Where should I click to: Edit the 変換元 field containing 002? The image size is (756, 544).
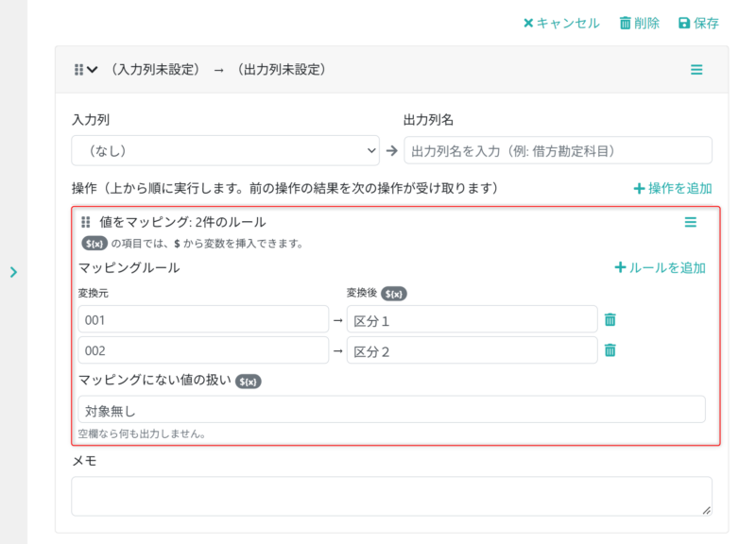pos(203,350)
